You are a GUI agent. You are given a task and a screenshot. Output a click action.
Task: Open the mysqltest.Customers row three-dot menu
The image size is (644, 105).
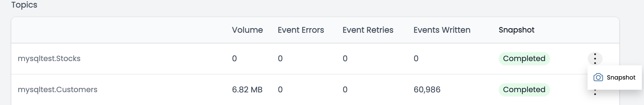pyautogui.click(x=595, y=92)
